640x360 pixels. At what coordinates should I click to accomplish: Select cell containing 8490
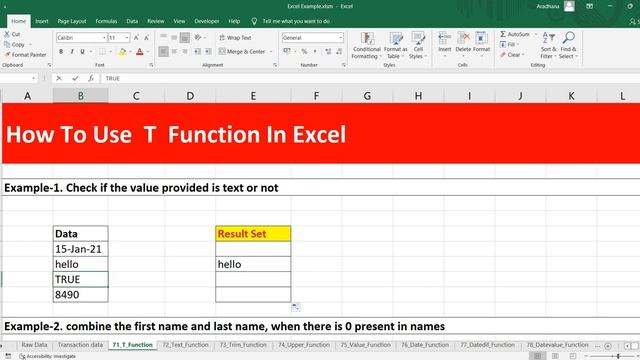pyautogui.click(x=80, y=295)
